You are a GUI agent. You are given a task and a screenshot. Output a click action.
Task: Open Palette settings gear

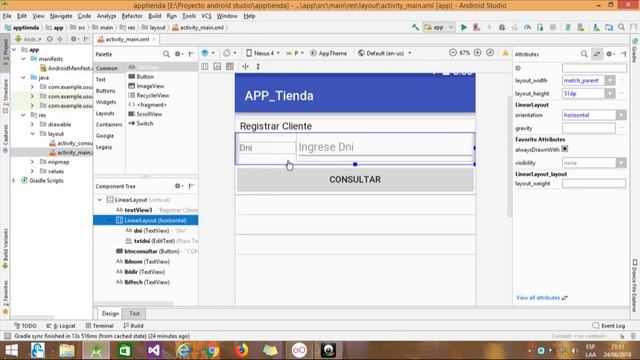point(178,54)
